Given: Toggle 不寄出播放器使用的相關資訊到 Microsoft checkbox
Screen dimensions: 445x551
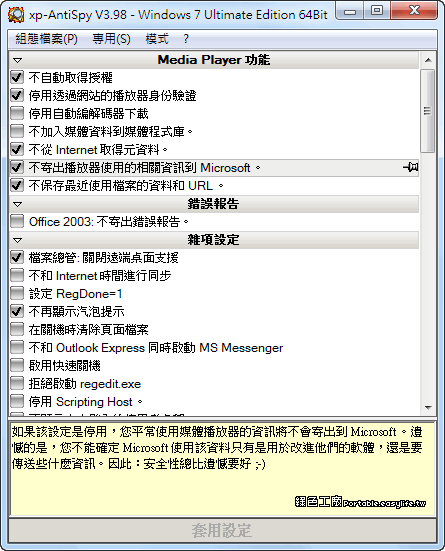Looking at the screenshot, I should (17, 167).
